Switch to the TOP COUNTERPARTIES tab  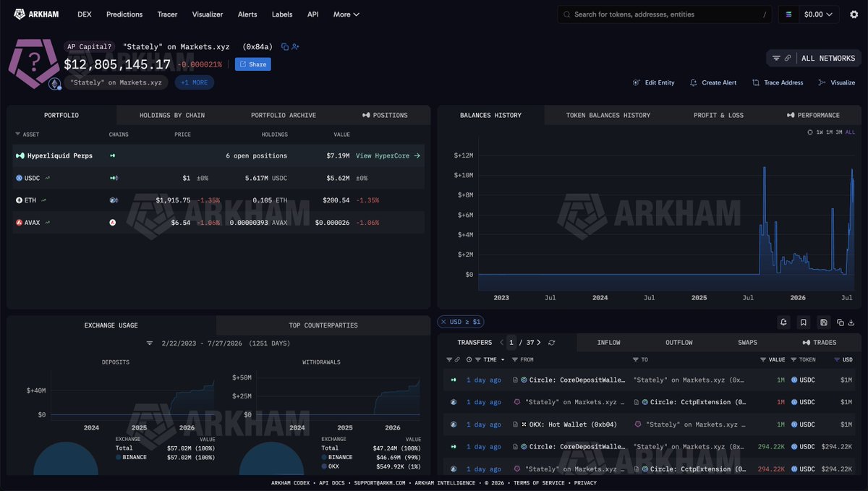point(323,325)
